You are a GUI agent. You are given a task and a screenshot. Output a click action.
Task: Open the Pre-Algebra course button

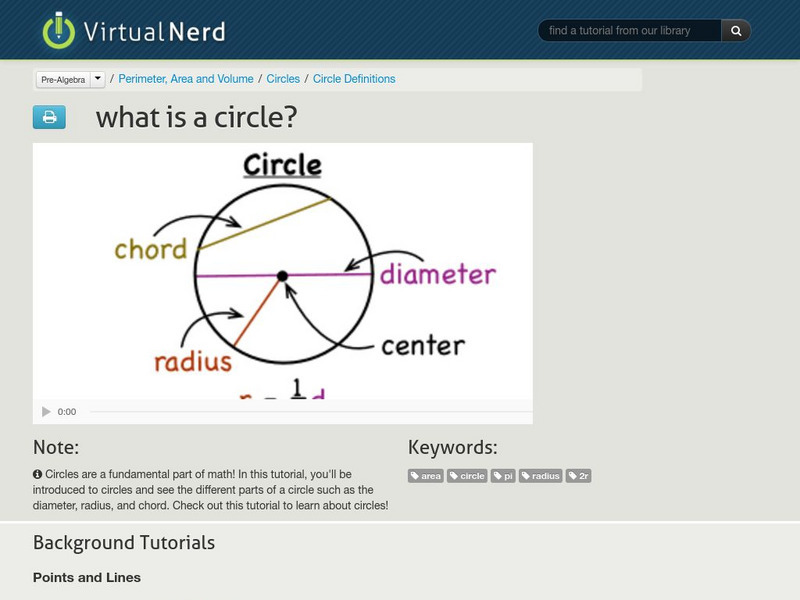(62, 79)
